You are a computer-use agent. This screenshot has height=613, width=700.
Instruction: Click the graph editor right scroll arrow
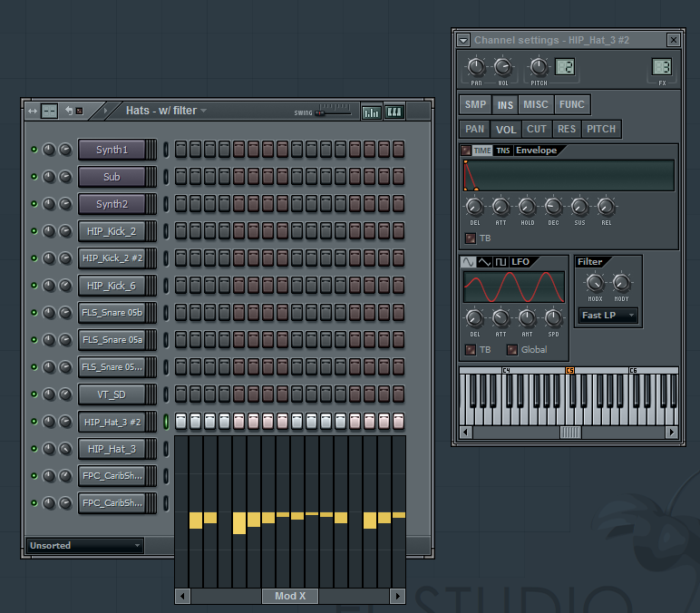398,596
